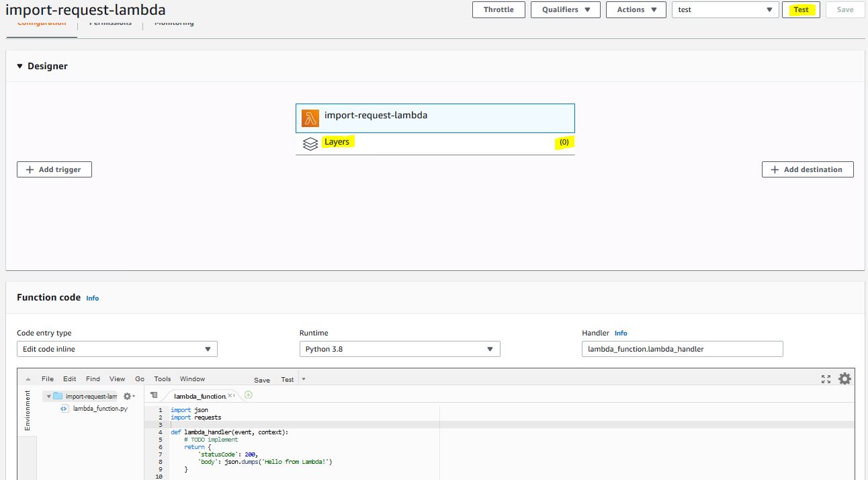868x480 pixels.
Task: Open the File menu in editor
Action: [47, 379]
